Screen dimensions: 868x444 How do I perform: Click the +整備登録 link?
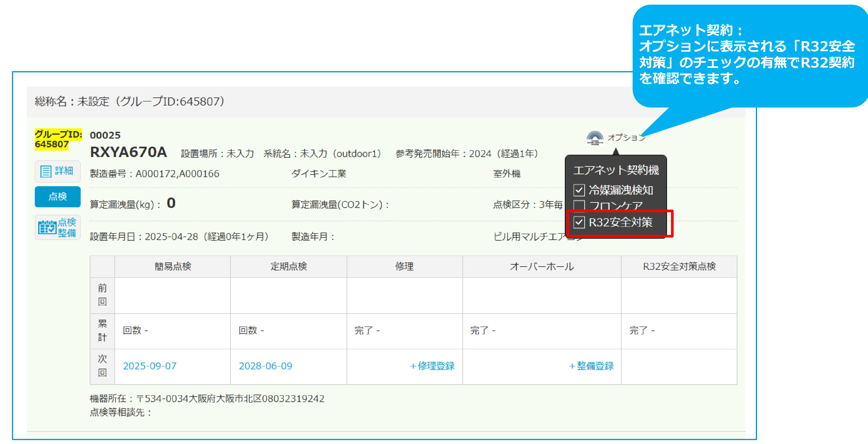tap(591, 366)
